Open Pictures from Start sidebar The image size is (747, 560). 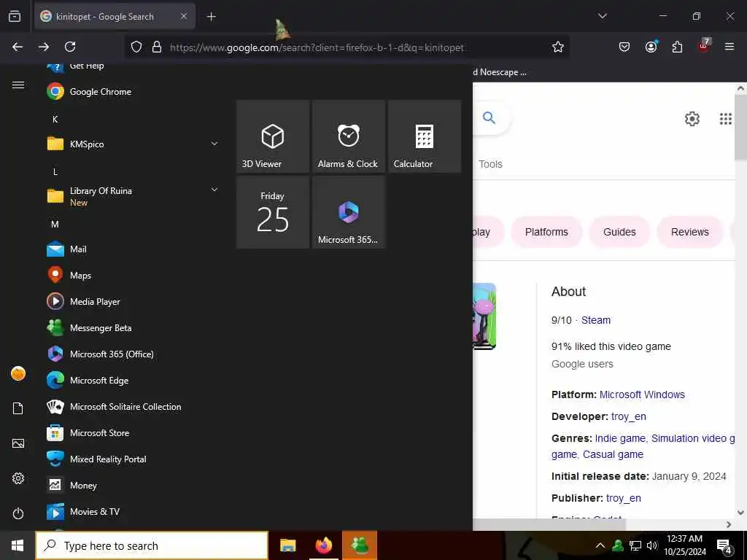pyautogui.click(x=18, y=443)
